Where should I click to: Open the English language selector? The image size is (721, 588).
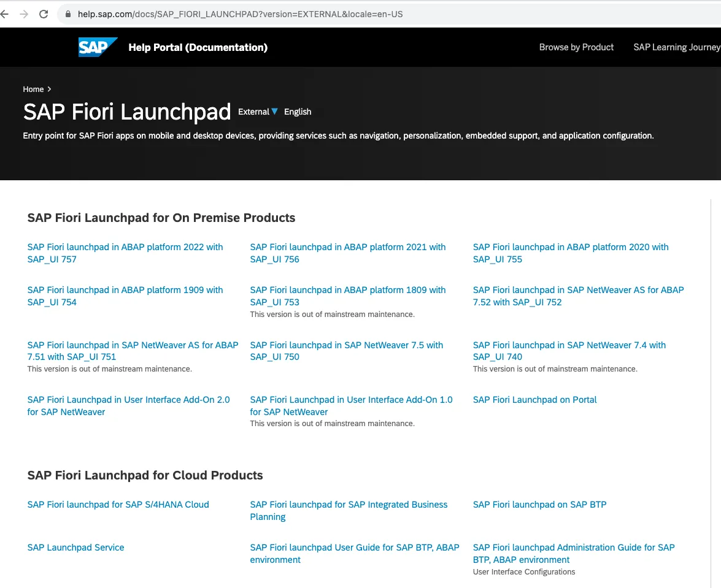pyautogui.click(x=298, y=112)
